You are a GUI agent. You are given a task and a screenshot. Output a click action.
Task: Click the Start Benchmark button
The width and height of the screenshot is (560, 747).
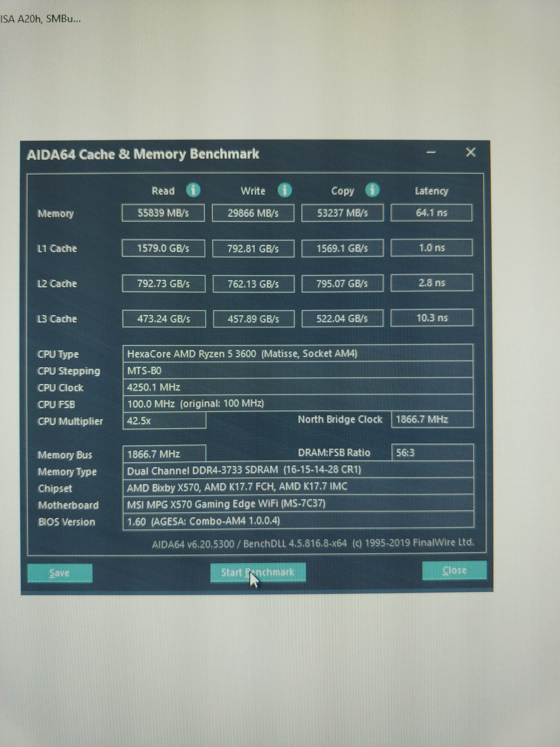[258, 572]
